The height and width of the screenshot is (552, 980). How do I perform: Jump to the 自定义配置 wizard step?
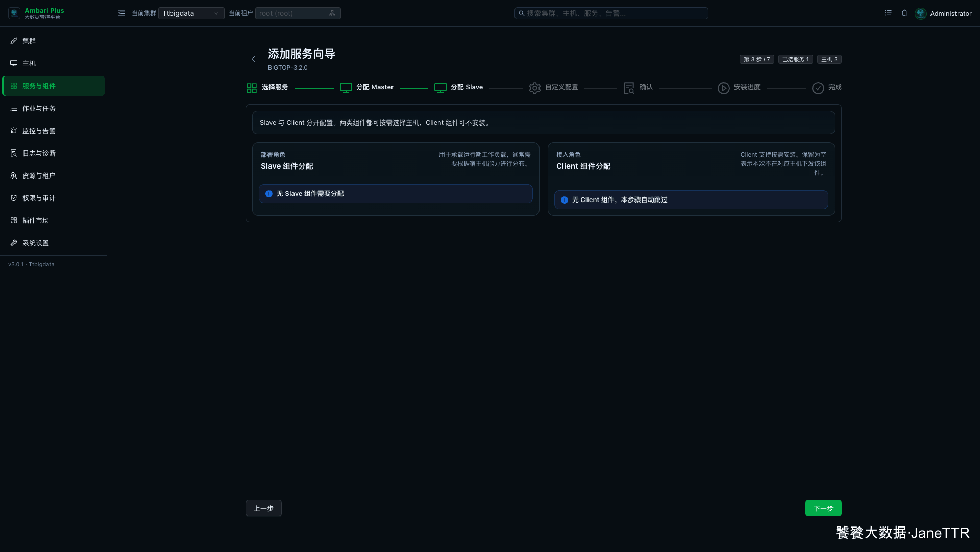(x=553, y=88)
